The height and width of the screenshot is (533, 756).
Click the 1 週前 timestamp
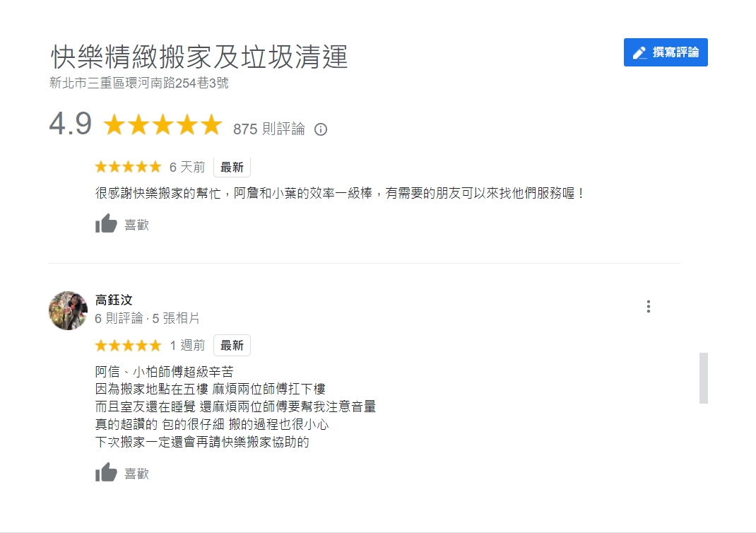point(187,346)
